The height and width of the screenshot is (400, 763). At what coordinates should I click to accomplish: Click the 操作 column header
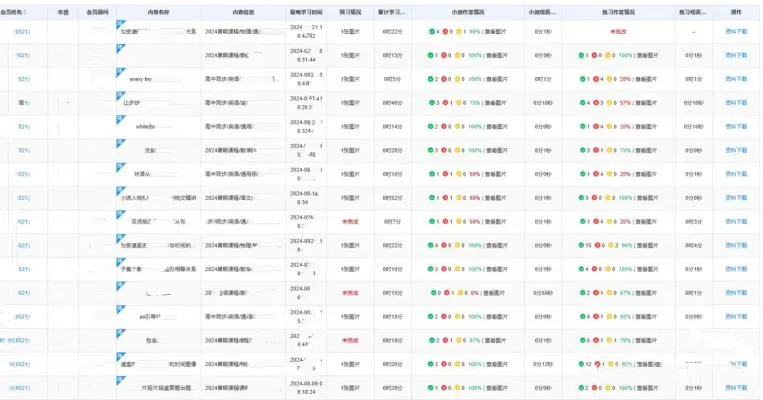[x=736, y=12]
